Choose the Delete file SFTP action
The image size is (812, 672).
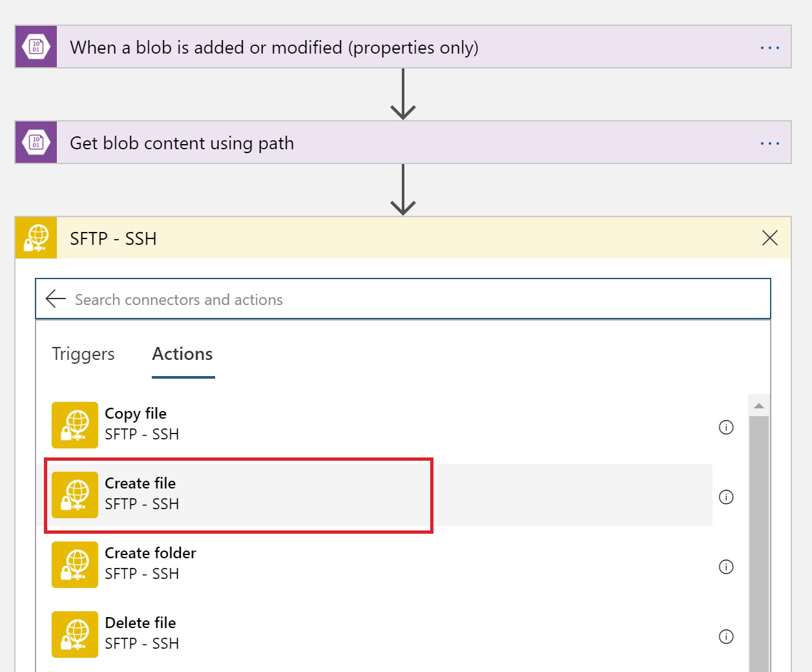[x=140, y=633]
